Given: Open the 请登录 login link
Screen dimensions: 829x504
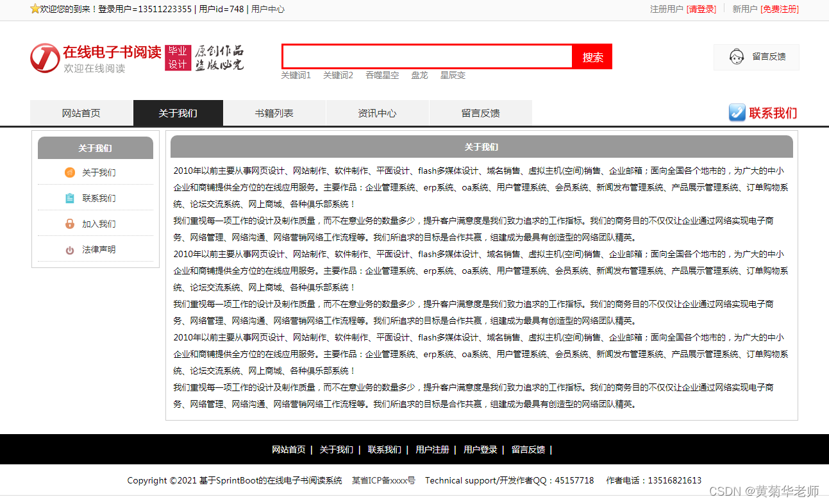Looking at the screenshot, I should click(x=701, y=10).
